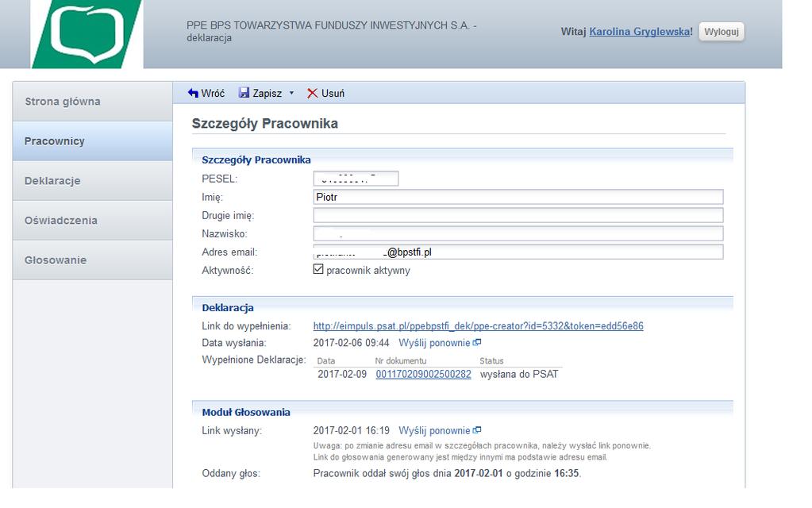Viewport: 812px width, 508px height.
Task: Open Deklaracje in the sidebar
Action: tap(93, 181)
